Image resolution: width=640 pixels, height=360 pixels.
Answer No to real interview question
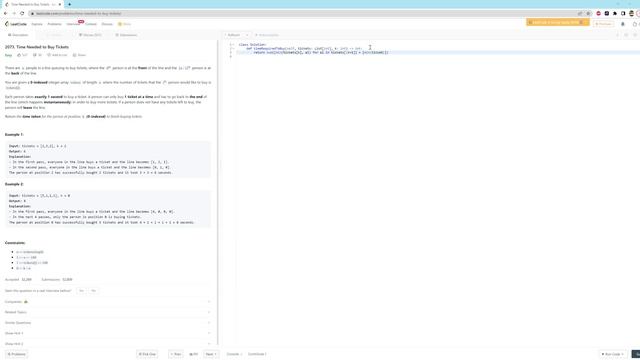[93, 291]
